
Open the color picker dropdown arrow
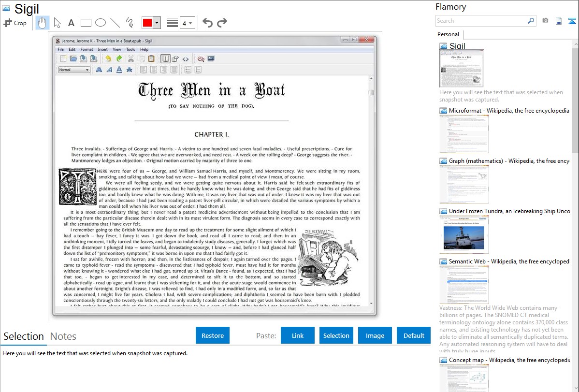(157, 23)
